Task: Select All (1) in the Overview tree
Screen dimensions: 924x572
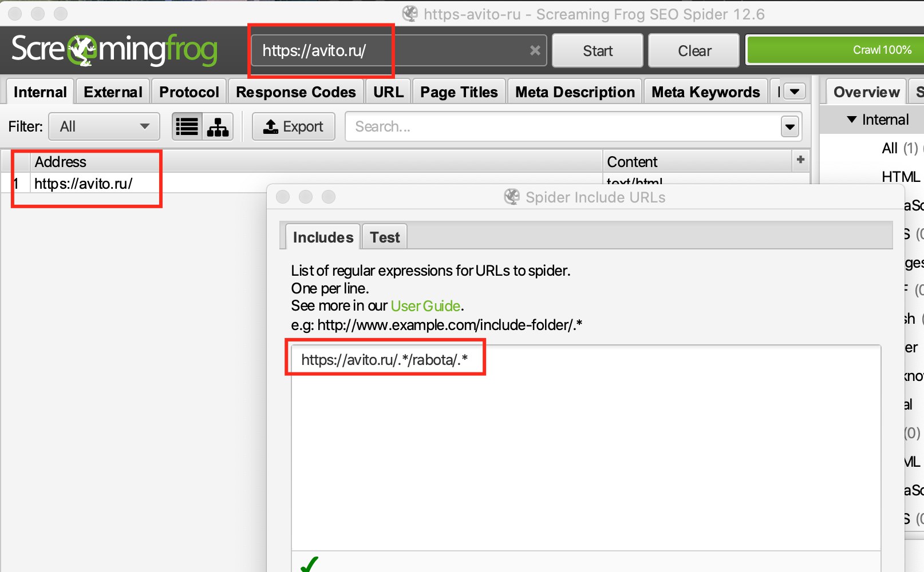Action: (900, 148)
